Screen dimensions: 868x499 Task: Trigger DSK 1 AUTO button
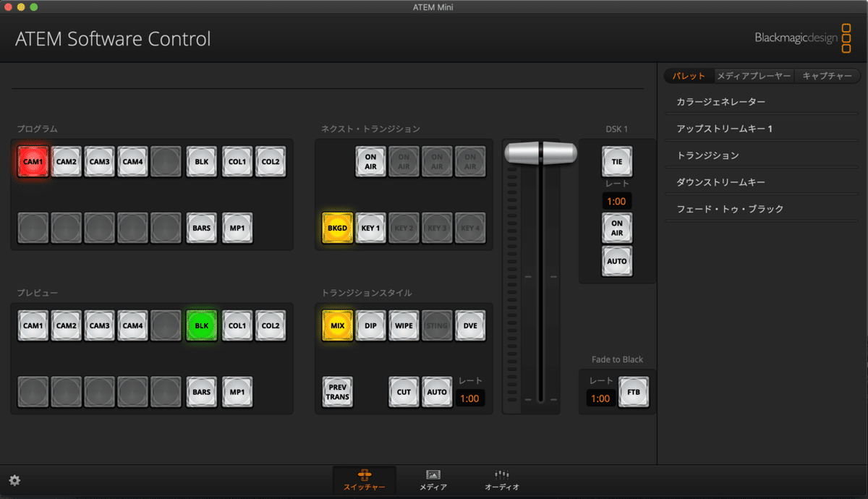(x=617, y=261)
